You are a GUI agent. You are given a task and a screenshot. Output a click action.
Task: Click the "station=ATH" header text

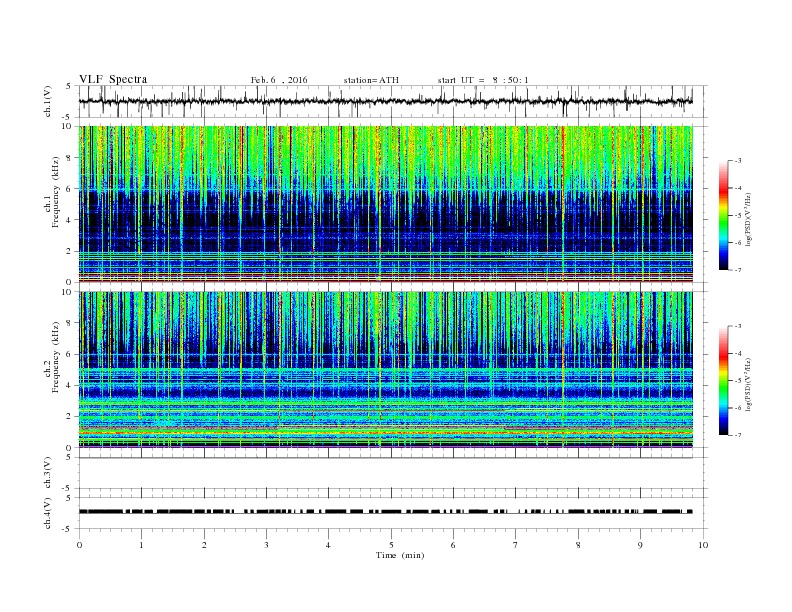371,80
